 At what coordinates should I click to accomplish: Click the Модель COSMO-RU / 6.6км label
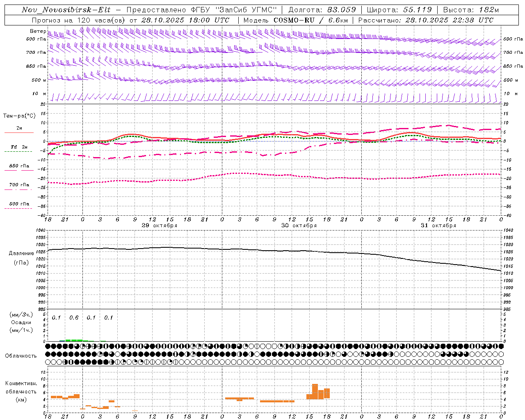[x=296, y=20]
